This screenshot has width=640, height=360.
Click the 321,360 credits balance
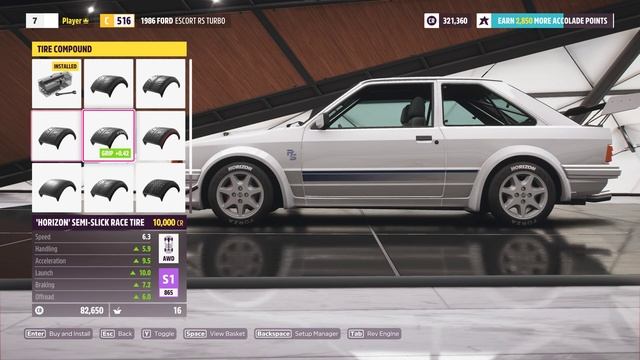pyautogui.click(x=455, y=21)
